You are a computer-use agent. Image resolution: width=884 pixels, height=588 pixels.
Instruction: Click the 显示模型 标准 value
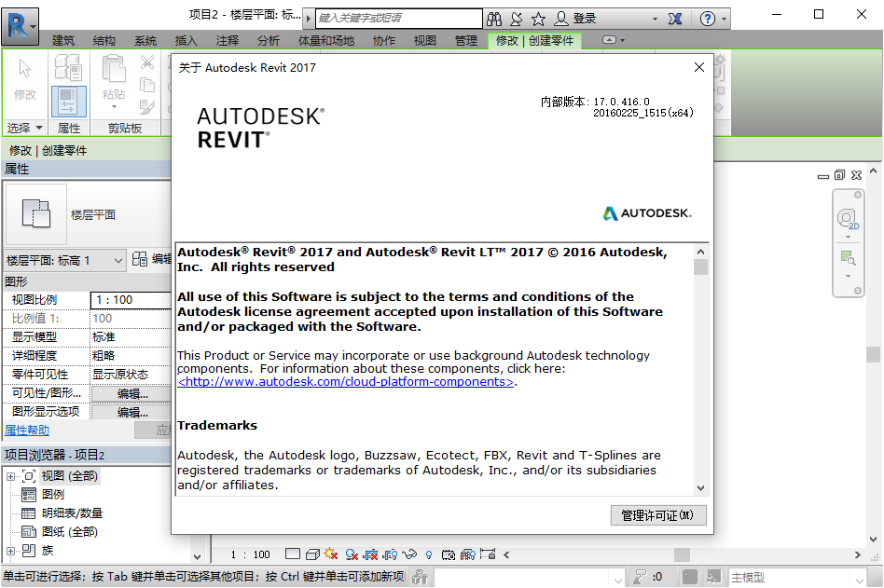pos(131,336)
